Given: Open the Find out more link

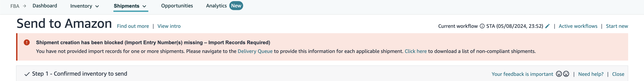Looking at the screenshot, I should click(133, 26).
